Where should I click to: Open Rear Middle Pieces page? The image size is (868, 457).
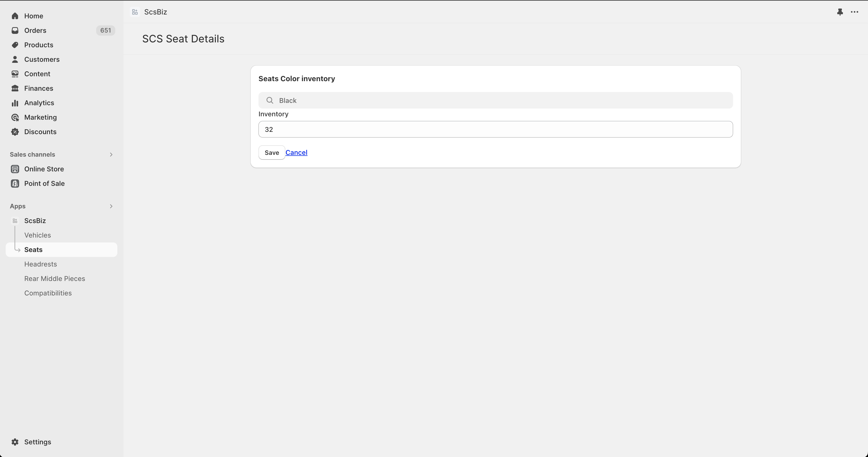pyautogui.click(x=55, y=278)
